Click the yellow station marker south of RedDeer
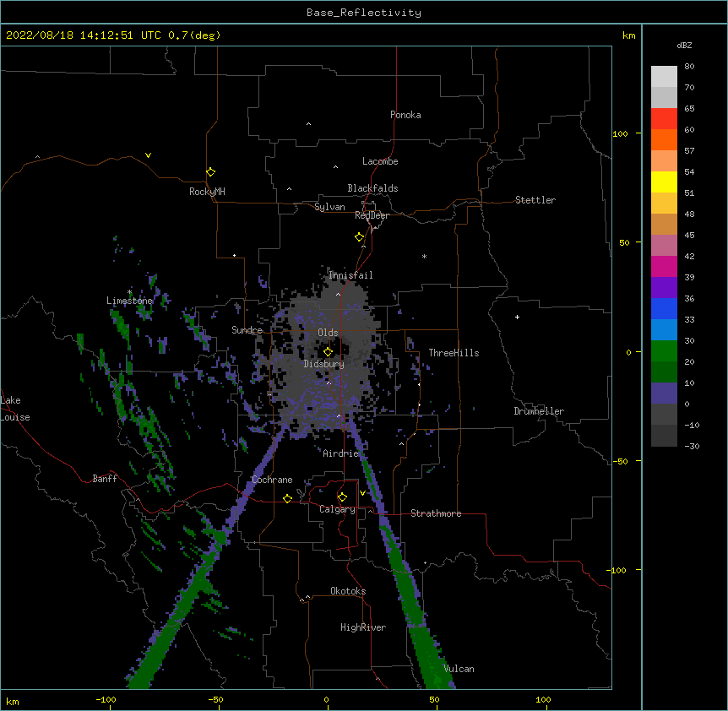728x711 pixels. pos(359,236)
